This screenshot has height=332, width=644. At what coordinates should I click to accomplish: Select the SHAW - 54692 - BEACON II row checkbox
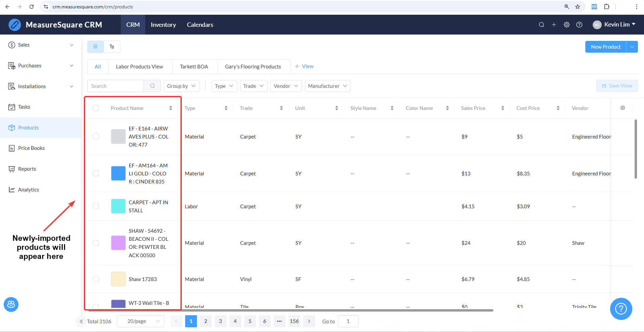[x=96, y=243]
